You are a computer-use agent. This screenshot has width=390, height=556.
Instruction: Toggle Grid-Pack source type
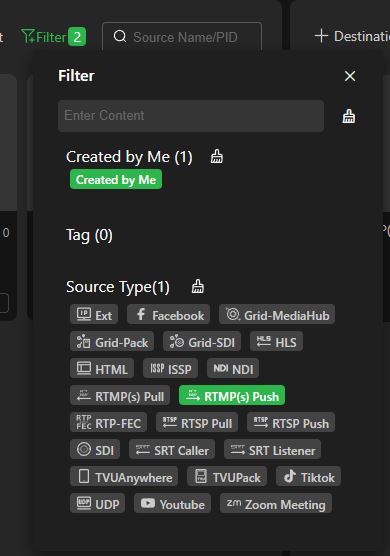pos(112,341)
